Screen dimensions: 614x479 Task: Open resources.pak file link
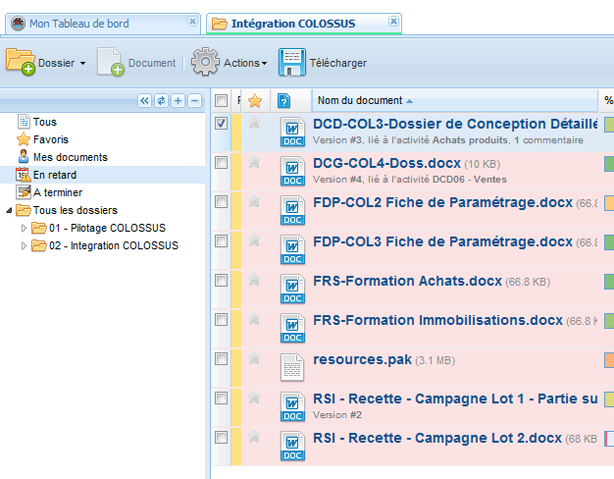click(362, 359)
